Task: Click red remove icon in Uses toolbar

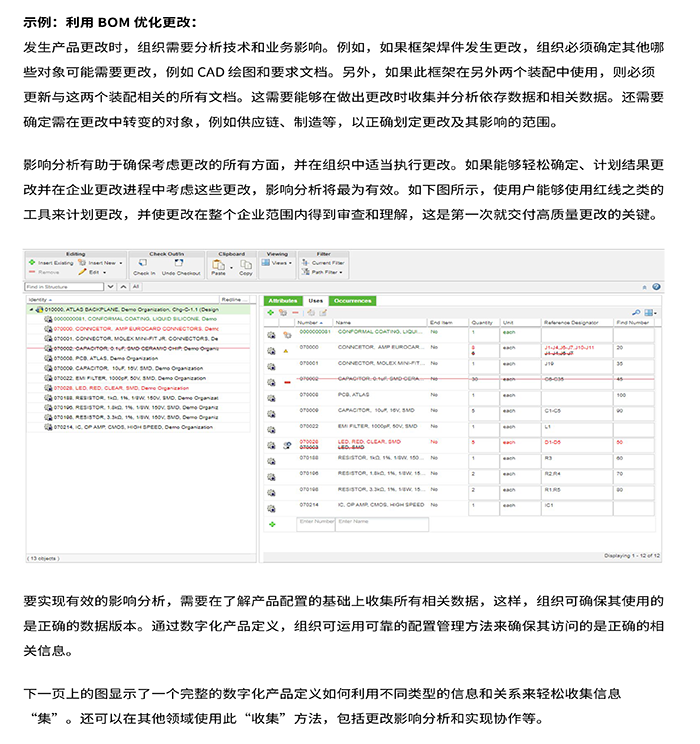Action: pyautogui.click(x=295, y=312)
